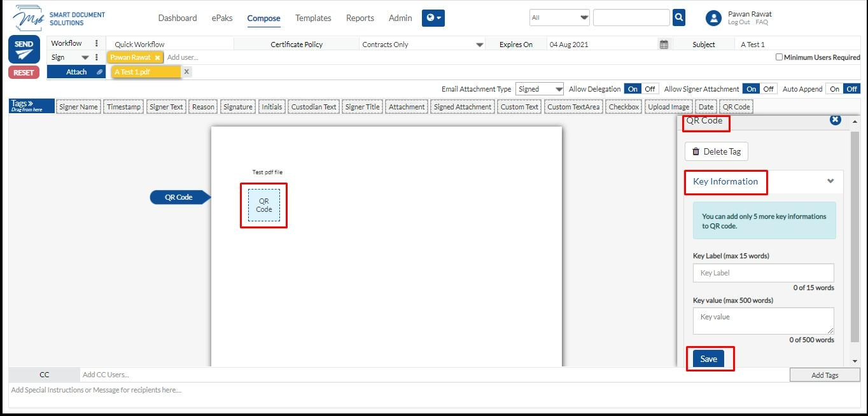Remove the A Test 1.pdf attachment
The height and width of the screenshot is (416, 868).
[186, 72]
